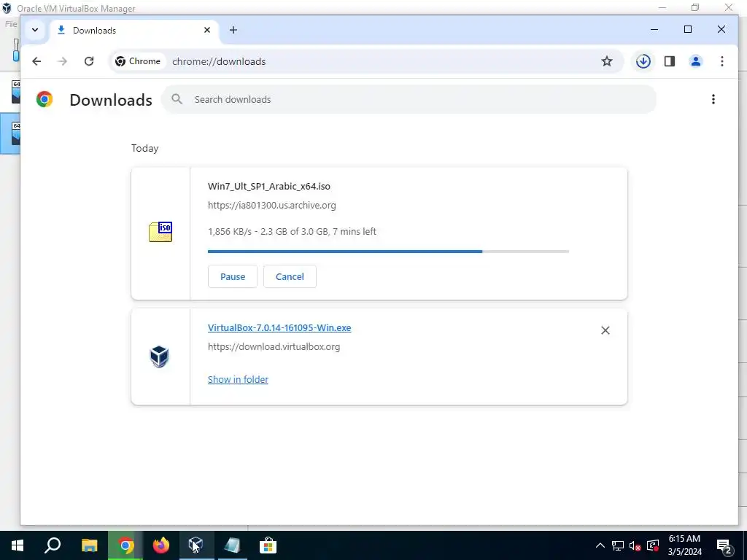The image size is (747, 560).
Task: Click the download speed and time status text
Action: [x=292, y=231]
